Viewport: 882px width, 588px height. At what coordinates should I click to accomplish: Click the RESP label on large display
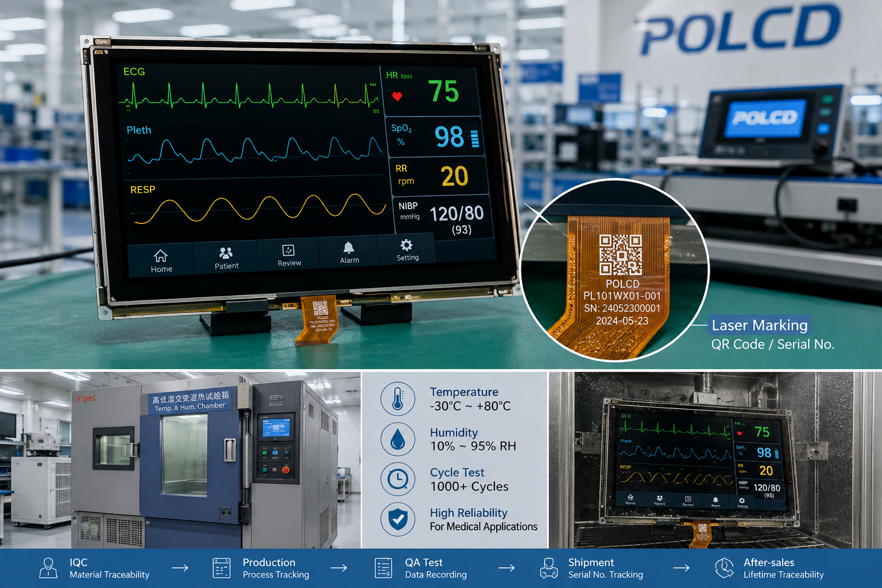[142, 189]
